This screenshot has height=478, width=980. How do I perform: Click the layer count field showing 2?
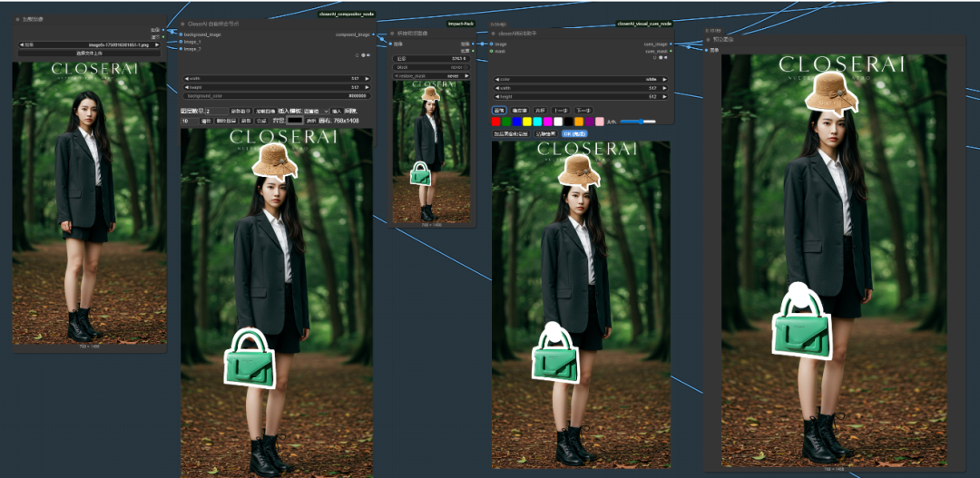click(216, 112)
